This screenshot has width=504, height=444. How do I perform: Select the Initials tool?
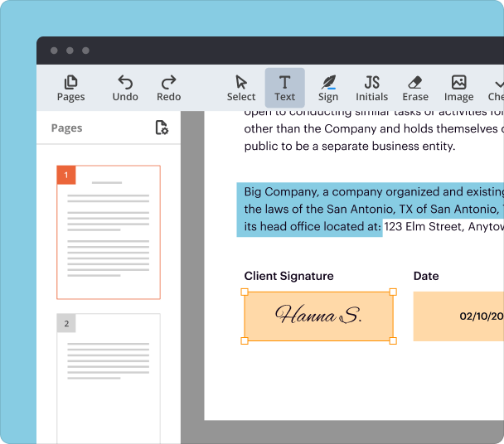point(371,88)
